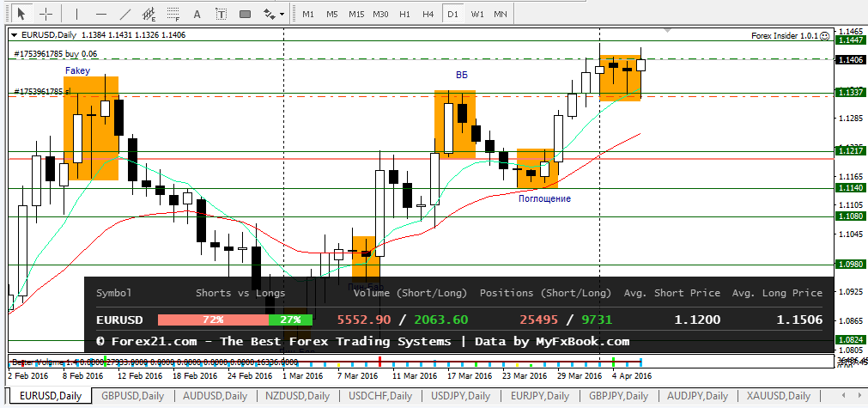Click the 1.1080 price level tag
This screenshot has height=408, width=868.
(x=851, y=216)
